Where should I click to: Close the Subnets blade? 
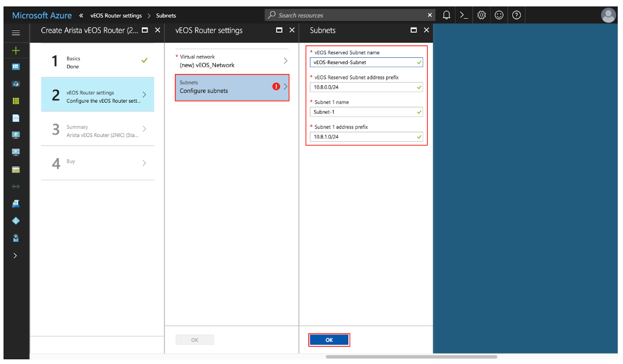426,30
